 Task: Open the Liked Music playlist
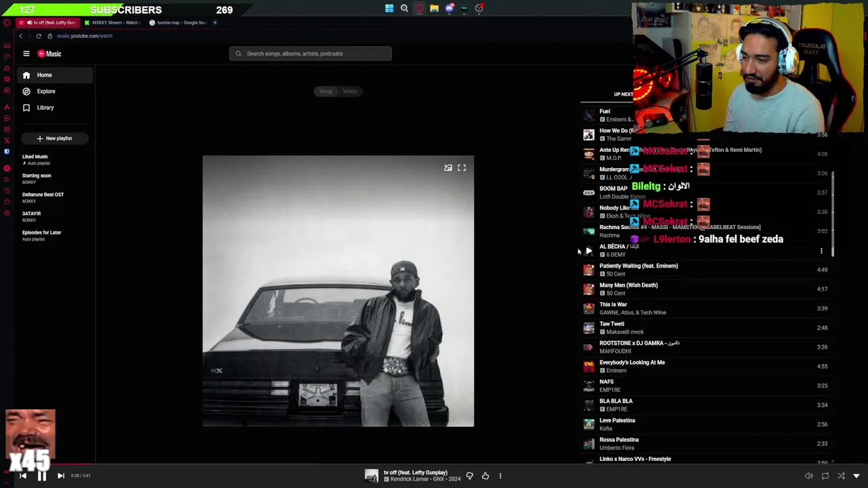[54, 159]
